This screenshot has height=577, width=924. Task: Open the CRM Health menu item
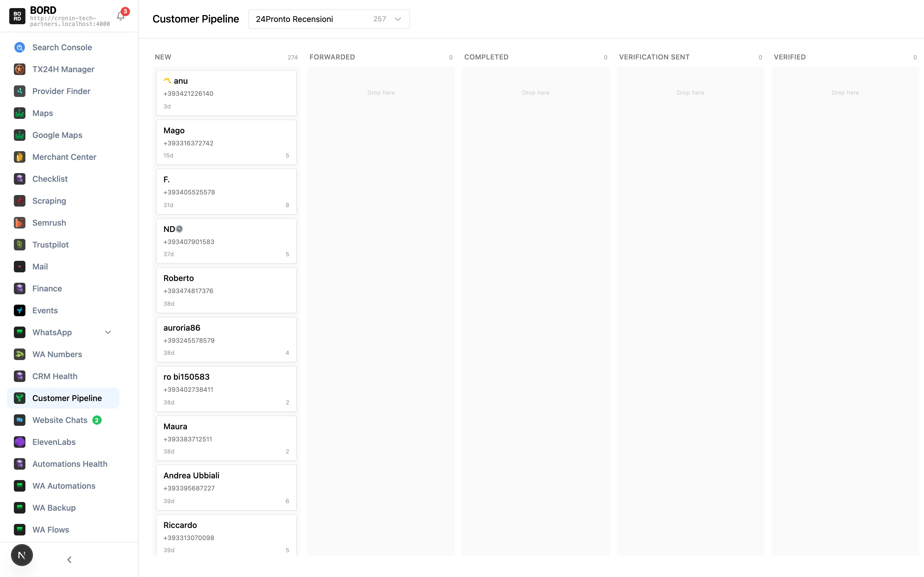pyautogui.click(x=55, y=376)
